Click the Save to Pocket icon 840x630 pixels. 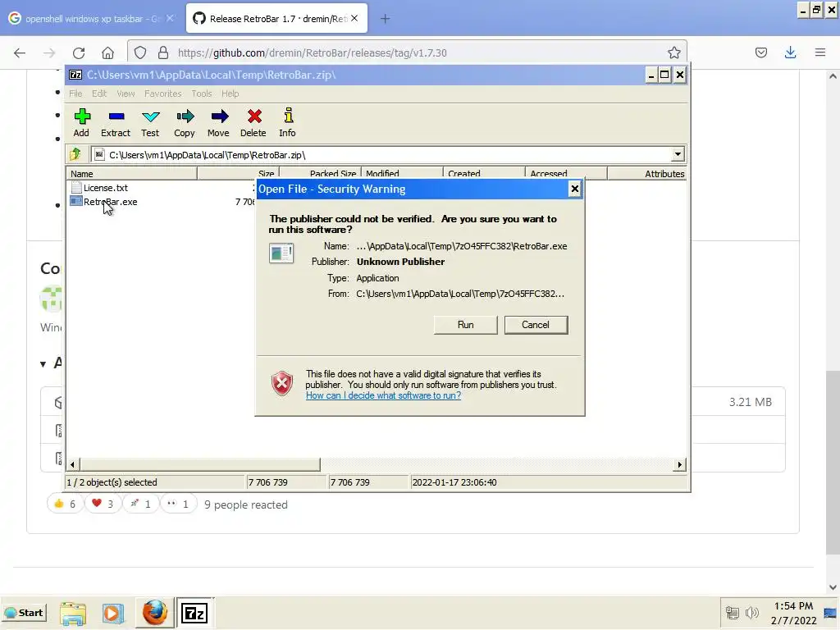760,52
